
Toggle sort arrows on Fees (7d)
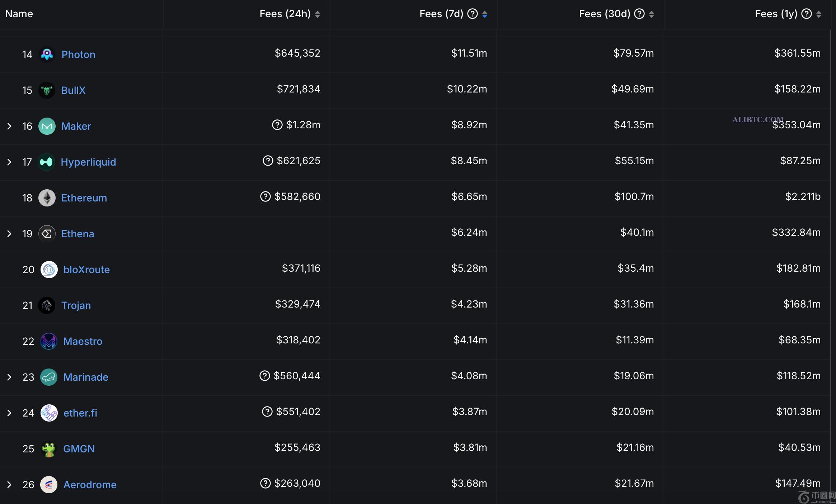[485, 14]
